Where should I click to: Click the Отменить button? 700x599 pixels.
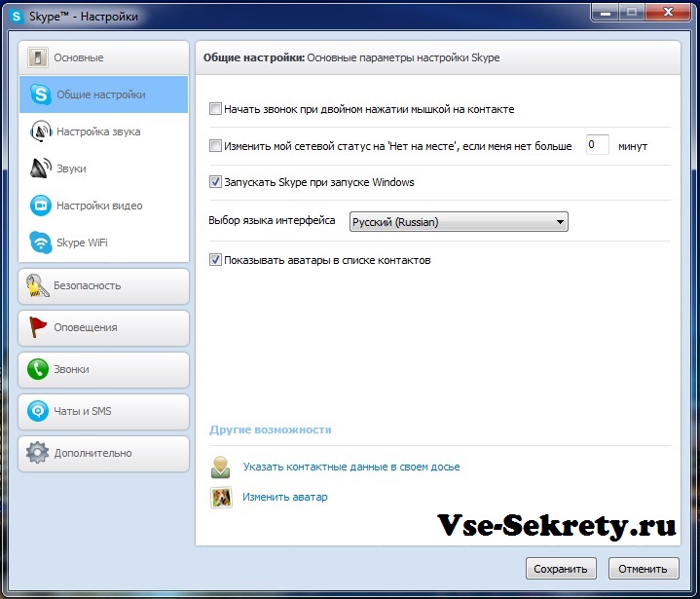[x=644, y=569]
